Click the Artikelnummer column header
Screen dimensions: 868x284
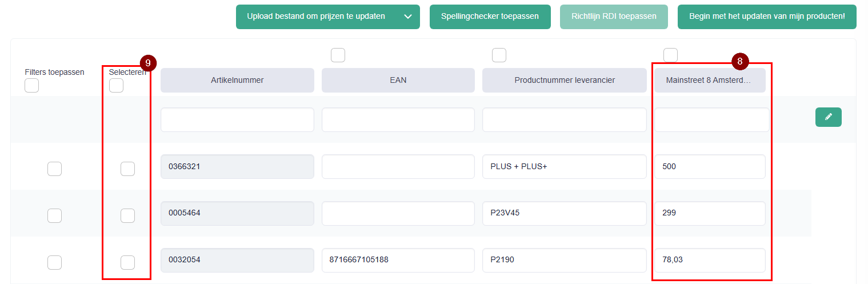tap(237, 81)
